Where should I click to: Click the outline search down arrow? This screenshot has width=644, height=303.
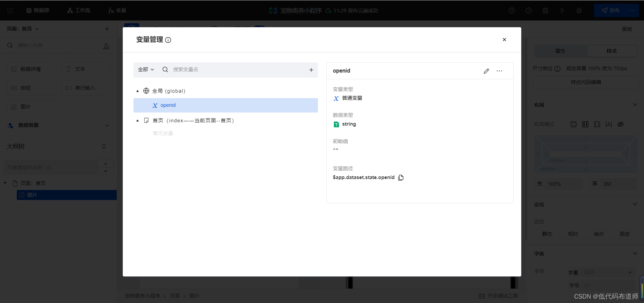tap(106, 171)
